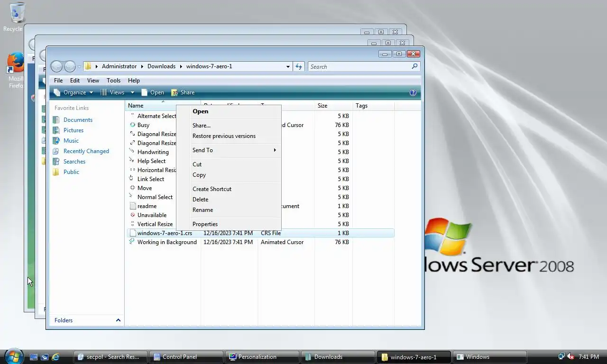Image resolution: width=607 pixels, height=364 pixels.
Task: Expand the address bar history dropdown
Action: (288, 66)
